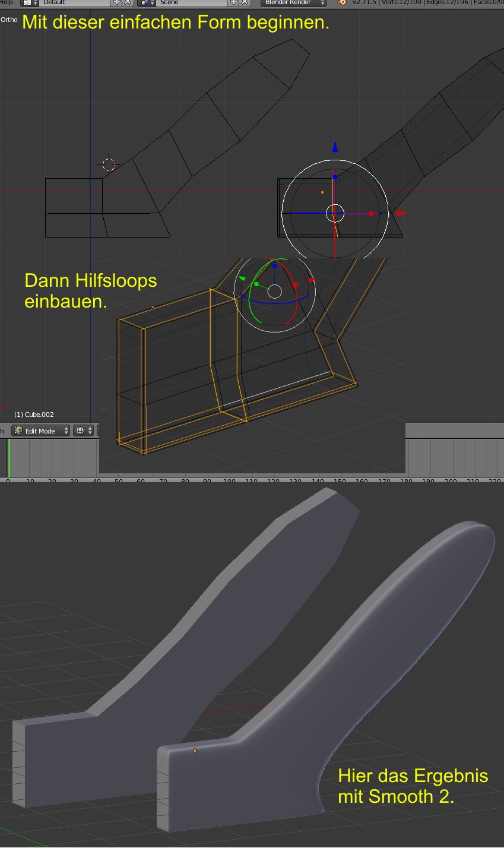Select the Default screen layout name field
Screen dimensions: 504x848
[76, 3]
